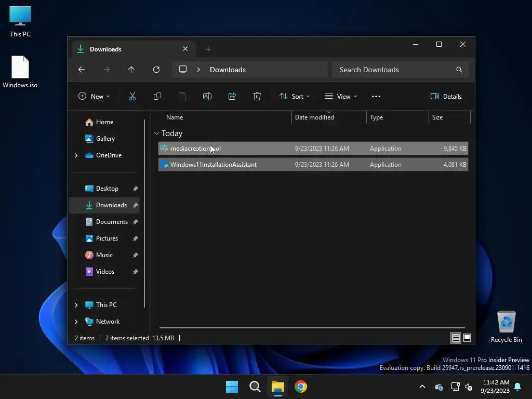Click the Delete trash icon
The height and width of the screenshot is (399, 532).
257,96
